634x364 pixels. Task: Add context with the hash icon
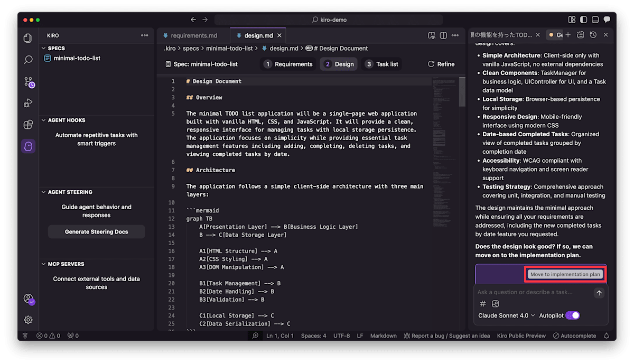tap(482, 304)
